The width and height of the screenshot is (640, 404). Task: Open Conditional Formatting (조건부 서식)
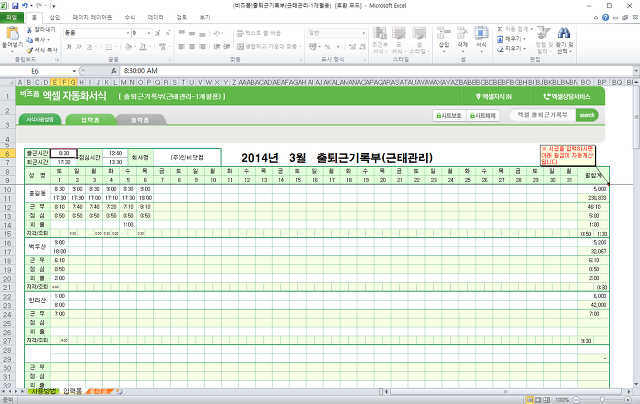(380, 40)
